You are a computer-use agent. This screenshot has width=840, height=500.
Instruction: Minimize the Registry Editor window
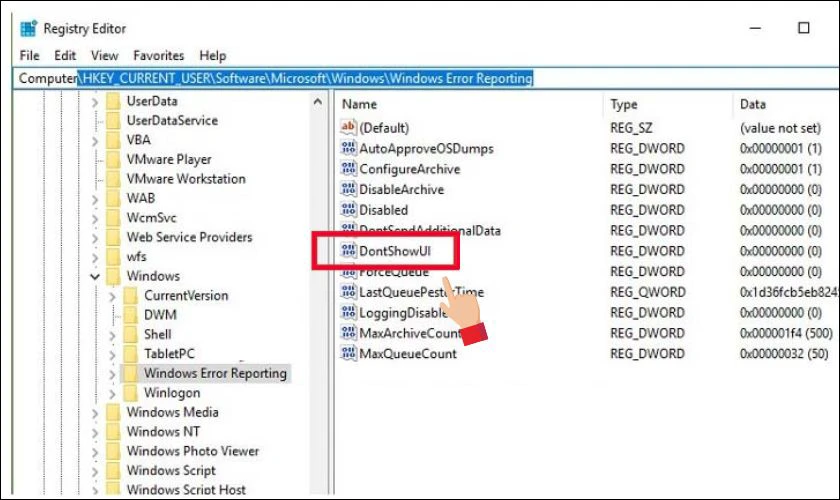[755, 28]
